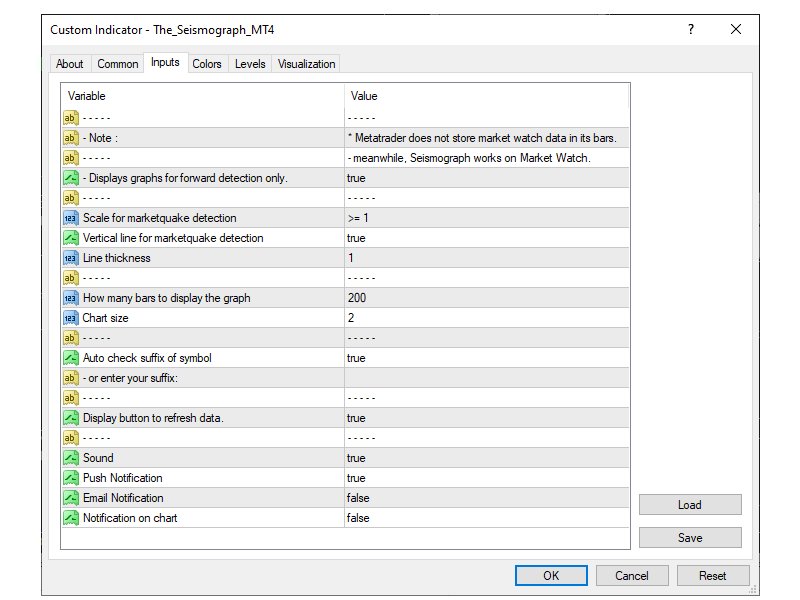
Task: Click the boolean icon beside 'Push Notification'
Action: [70, 478]
